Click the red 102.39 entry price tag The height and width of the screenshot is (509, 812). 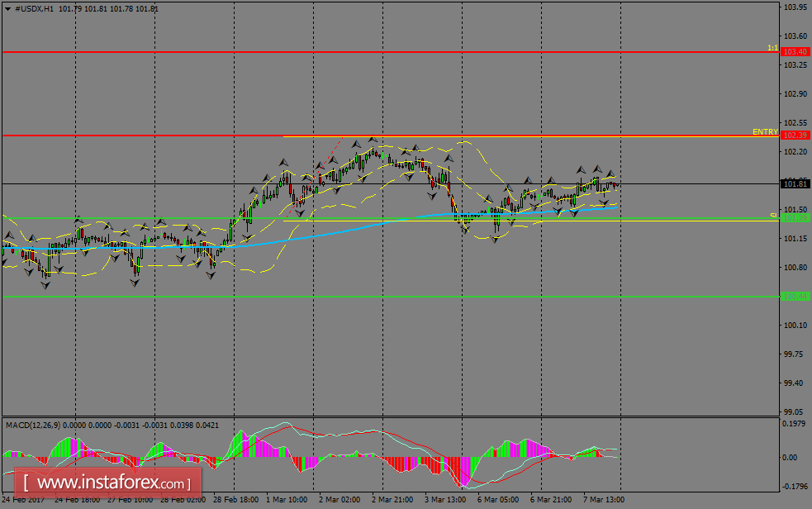coord(795,135)
